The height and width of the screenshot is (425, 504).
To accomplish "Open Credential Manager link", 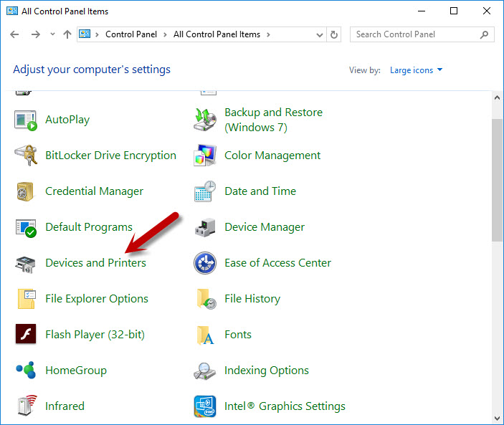I will tap(95, 191).
